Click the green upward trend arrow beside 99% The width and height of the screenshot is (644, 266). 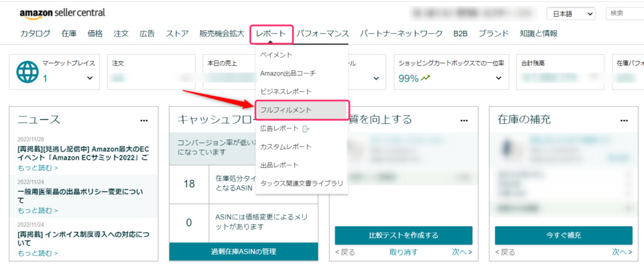tap(426, 78)
